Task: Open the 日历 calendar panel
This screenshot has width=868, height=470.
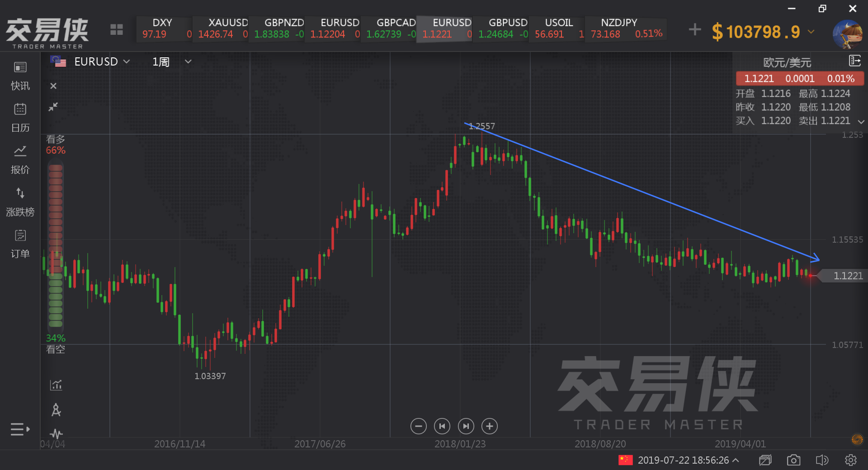Action: (20, 117)
